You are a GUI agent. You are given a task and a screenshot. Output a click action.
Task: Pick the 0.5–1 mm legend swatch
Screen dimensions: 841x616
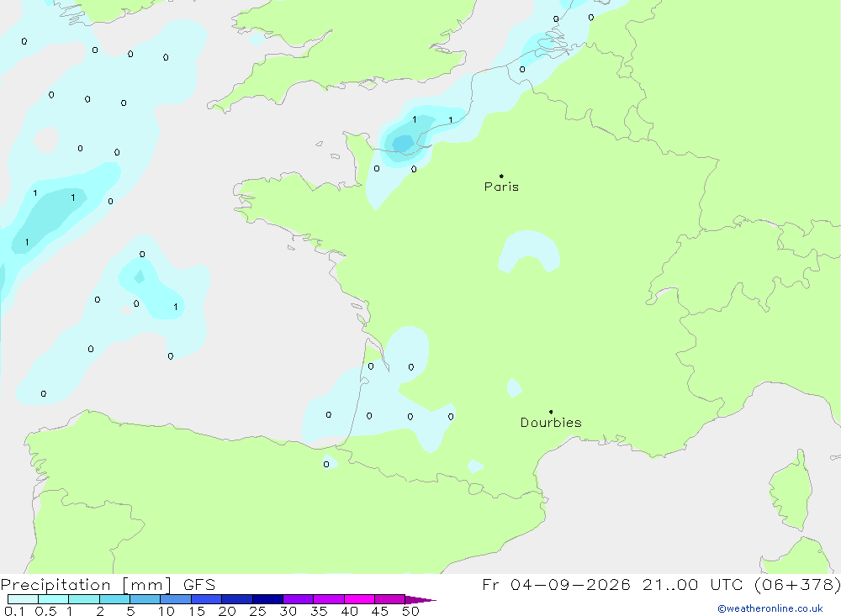(x=54, y=599)
